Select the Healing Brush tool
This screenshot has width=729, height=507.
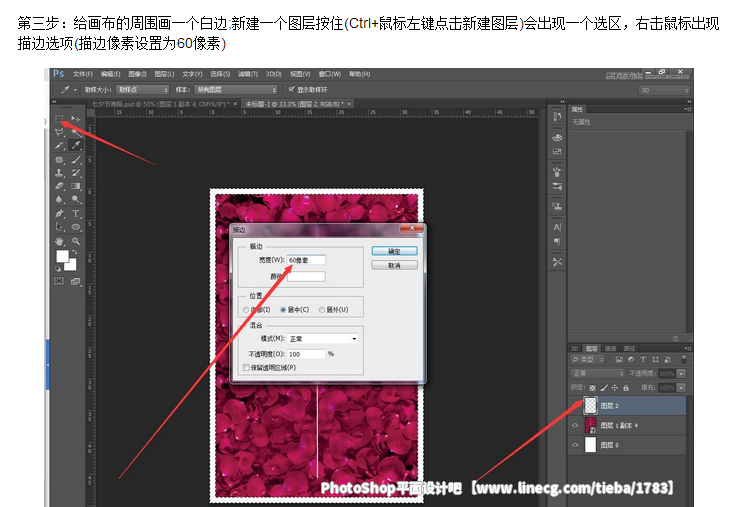point(59,159)
